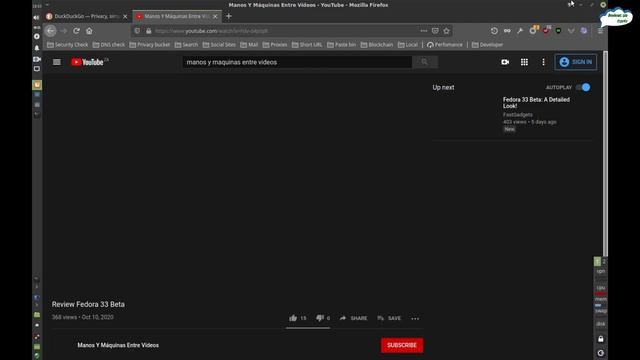Open page actions ellipsis in address bar
The height and width of the screenshot is (360, 640).
[x=424, y=31]
